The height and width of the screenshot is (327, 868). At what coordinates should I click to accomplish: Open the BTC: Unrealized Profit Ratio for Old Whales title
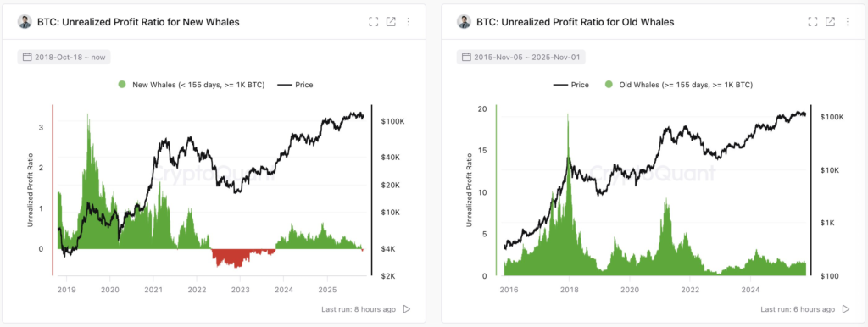pyautogui.click(x=576, y=22)
